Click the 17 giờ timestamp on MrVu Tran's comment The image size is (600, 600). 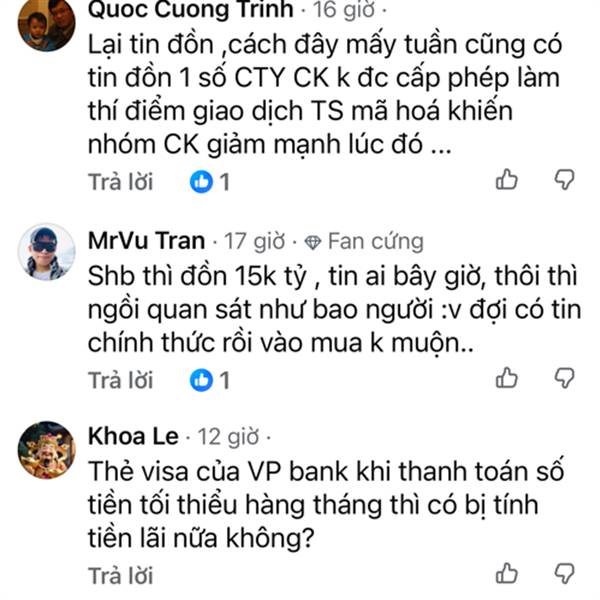254,241
